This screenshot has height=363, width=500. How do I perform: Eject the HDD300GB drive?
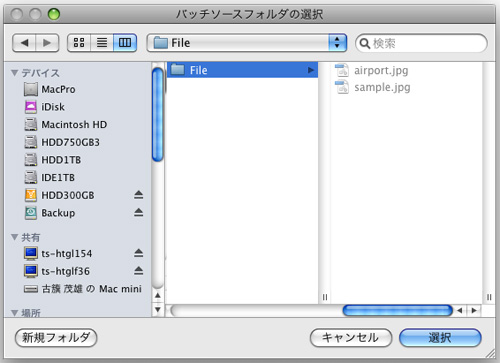(x=139, y=195)
